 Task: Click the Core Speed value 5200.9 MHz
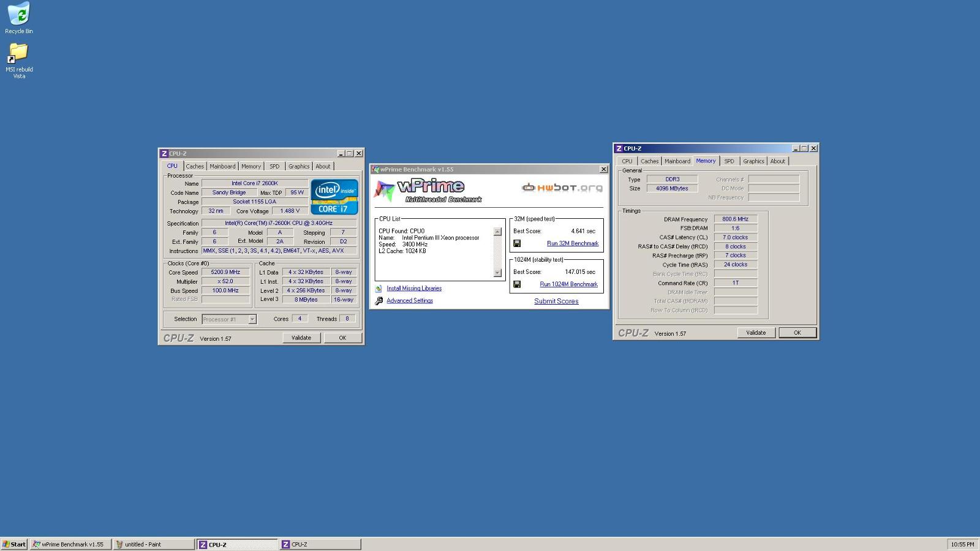click(225, 272)
